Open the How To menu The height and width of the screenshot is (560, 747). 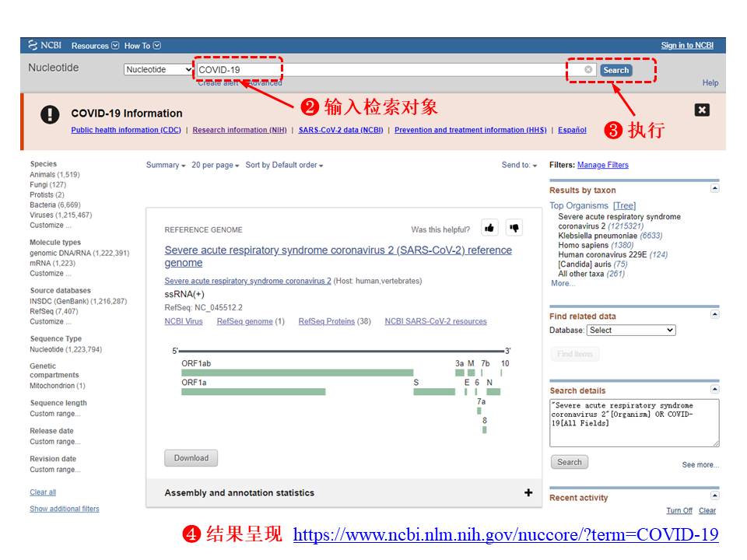tap(142, 46)
